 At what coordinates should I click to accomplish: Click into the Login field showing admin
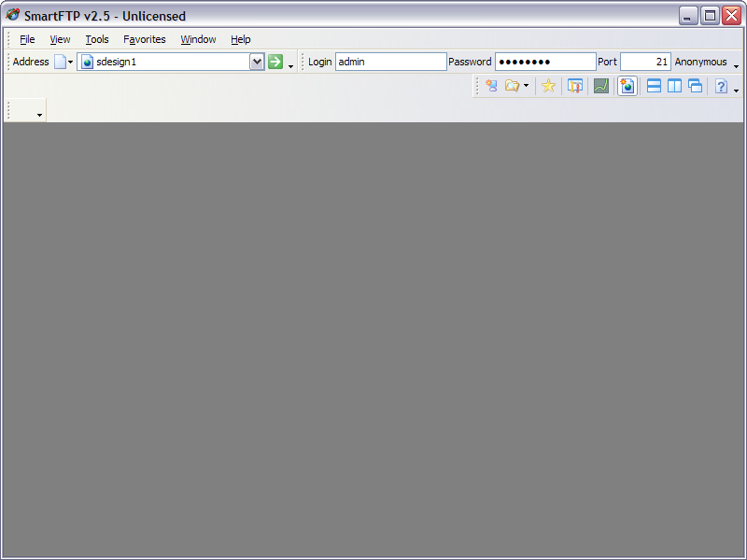(390, 62)
